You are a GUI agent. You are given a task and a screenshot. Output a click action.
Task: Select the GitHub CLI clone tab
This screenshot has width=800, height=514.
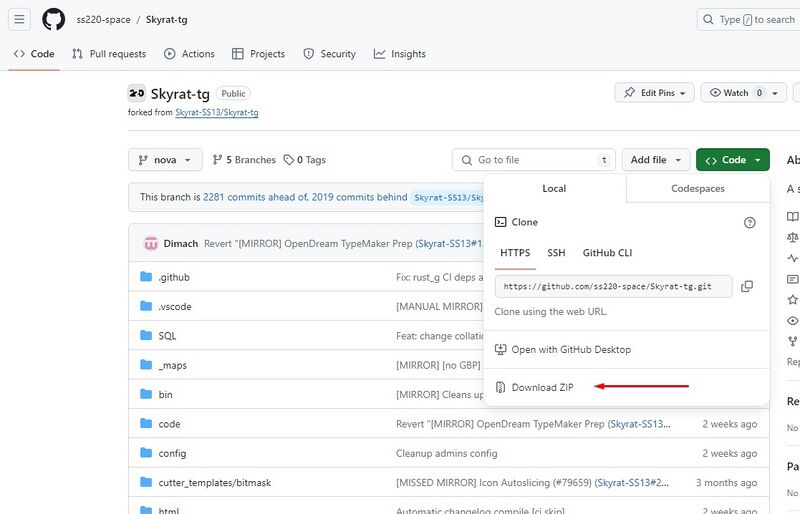tap(607, 253)
